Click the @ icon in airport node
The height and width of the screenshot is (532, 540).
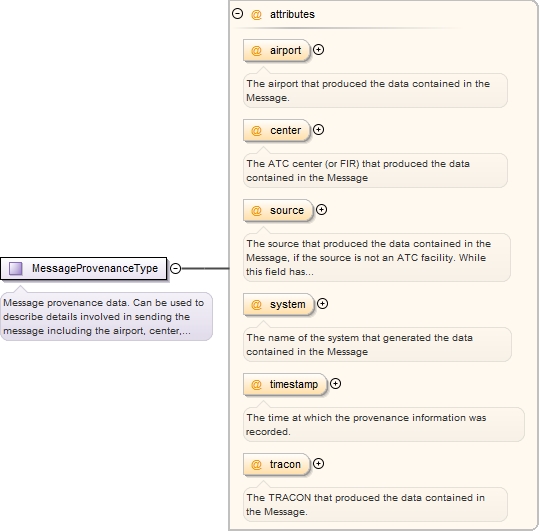click(256, 51)
